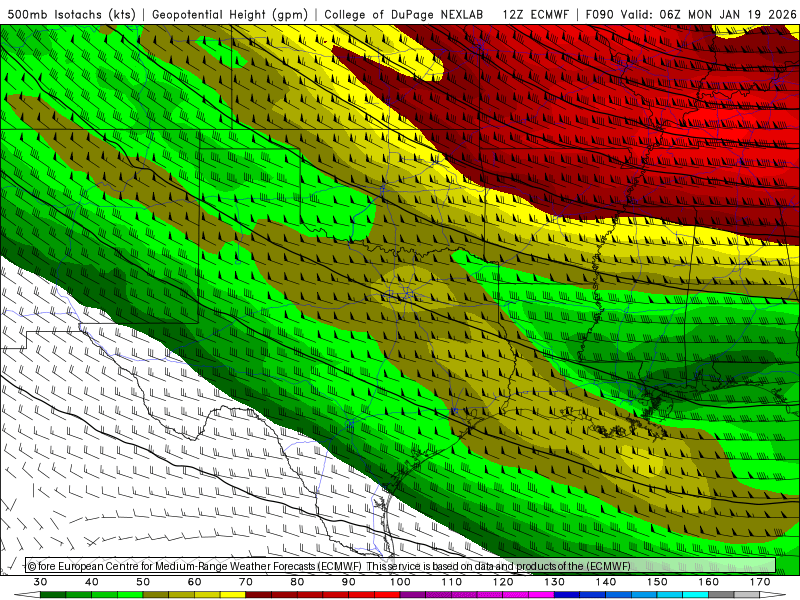The width and height of the screenshot is (800, 600).
Task: Click the '140' color scale label
Action: point(606,582)
